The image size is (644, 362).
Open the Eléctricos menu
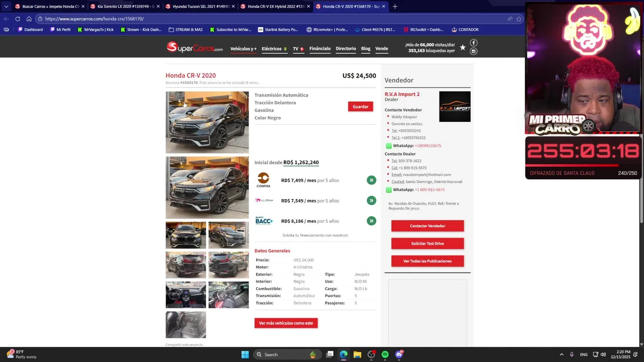pyautogui.click(x=274, y=49)
